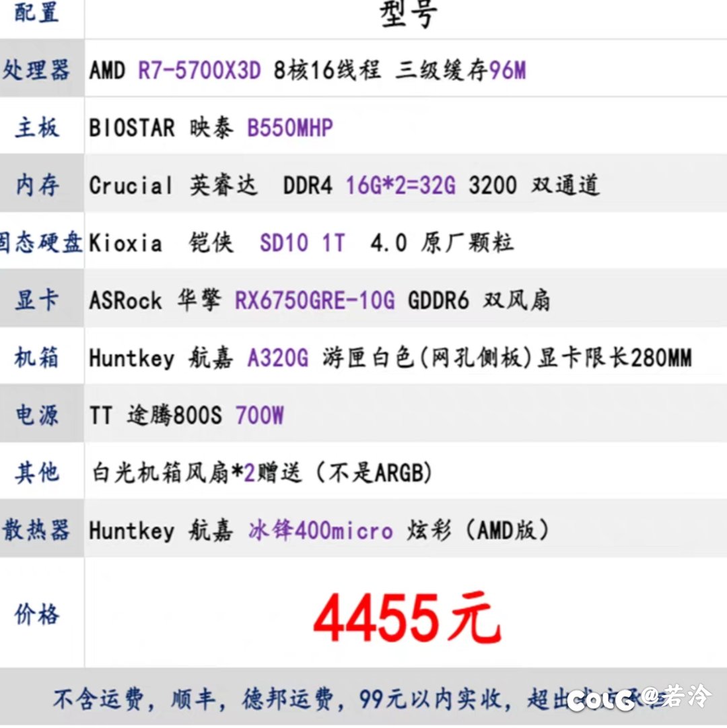Select the 内存 row label

(x=37, y=185)
